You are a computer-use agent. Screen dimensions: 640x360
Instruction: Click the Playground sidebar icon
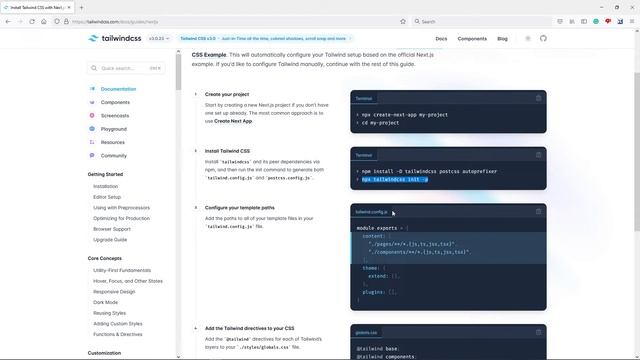[x=92, y=129]
